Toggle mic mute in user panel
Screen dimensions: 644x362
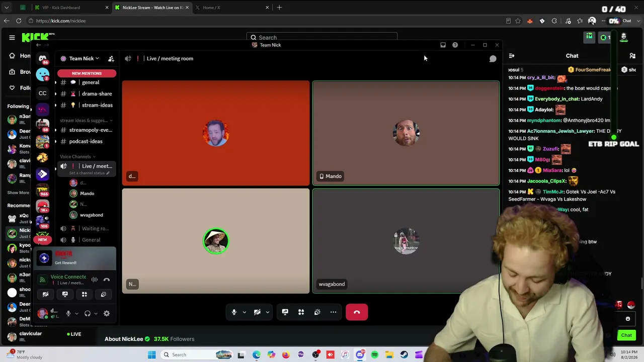(x=68, y=314)
